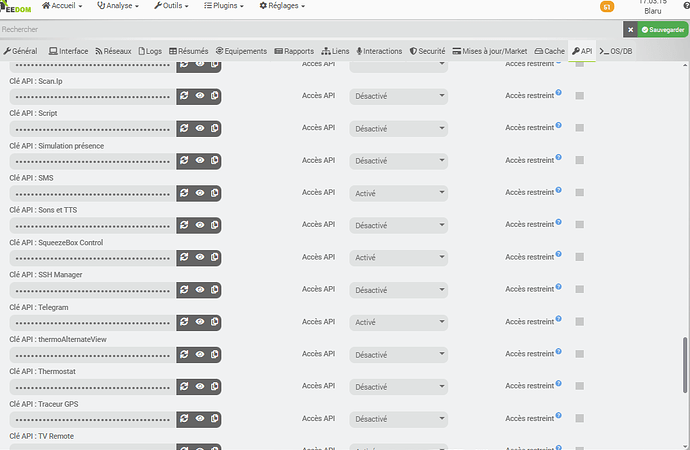Copy the Telegram API key
Image resolution: width=690 pixels, height=450 pixels.
click(x=216, y=322)
